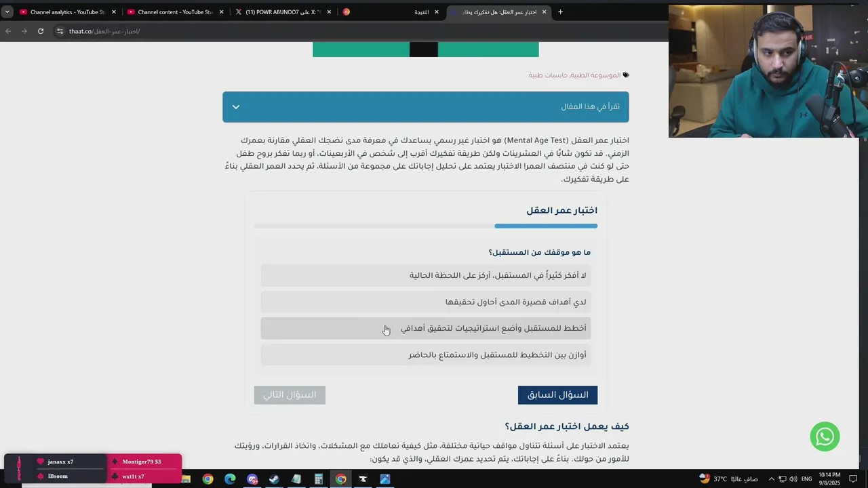
Task: Select the active اختبار عمر العقل tab
Action: [498, 12]
